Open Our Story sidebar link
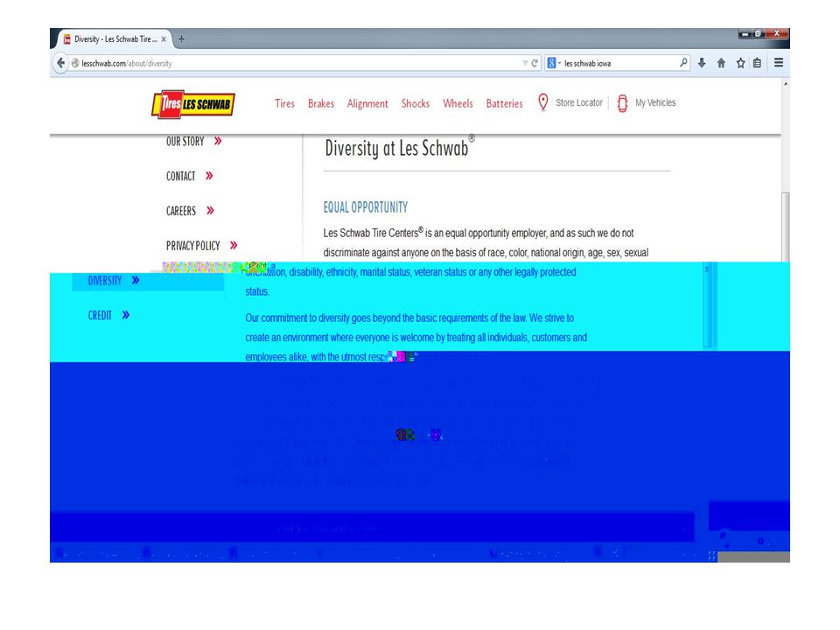840x630 pixels. coord(185,142)
